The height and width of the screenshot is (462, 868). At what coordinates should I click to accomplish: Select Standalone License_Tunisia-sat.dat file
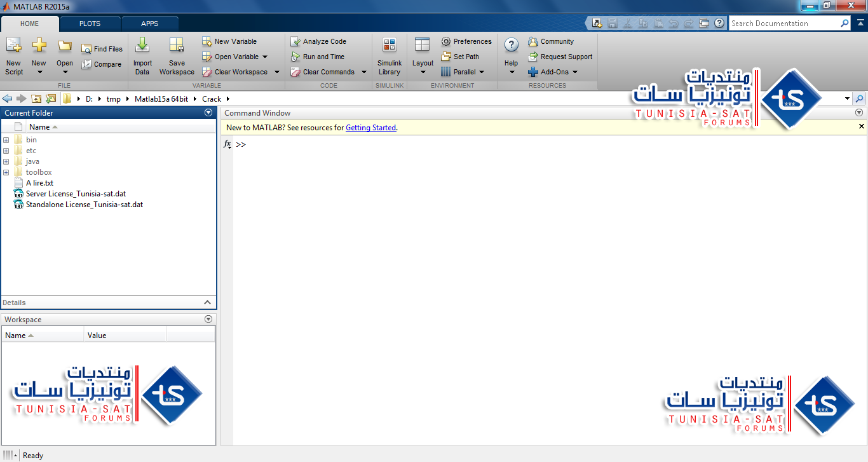tap(84, 205)
